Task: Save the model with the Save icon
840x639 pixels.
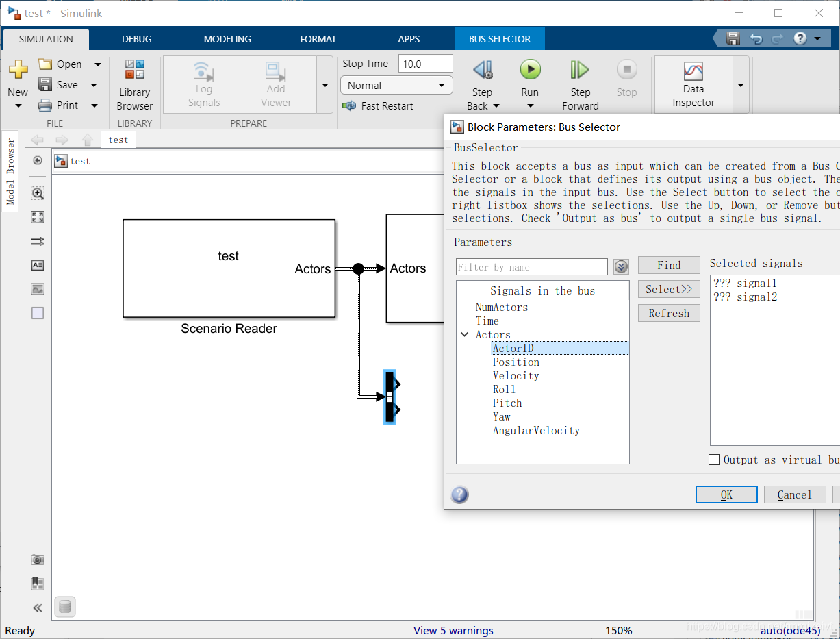Action: tap(45, 85)
